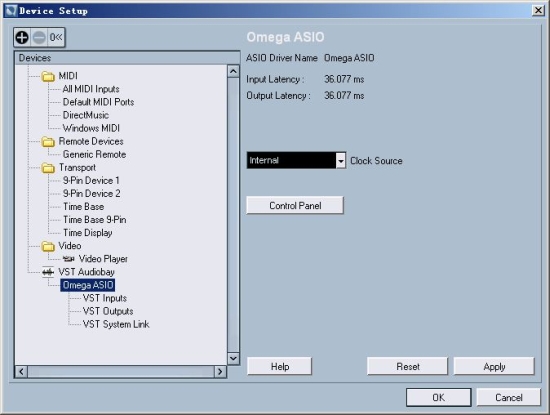Viewport: 550px width, 415px height.
Task: Click the Output Latency 36.077 ms value
Action: click(344, 95)
